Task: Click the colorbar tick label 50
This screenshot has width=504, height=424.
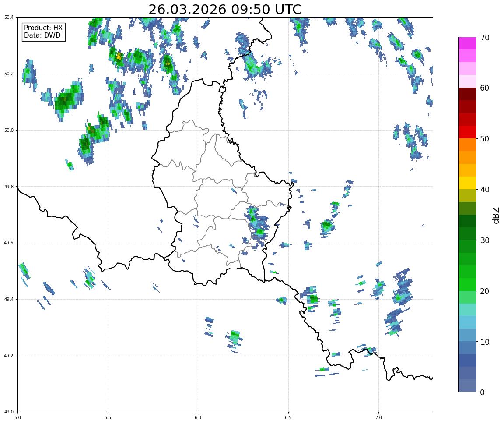Action: 485,139
